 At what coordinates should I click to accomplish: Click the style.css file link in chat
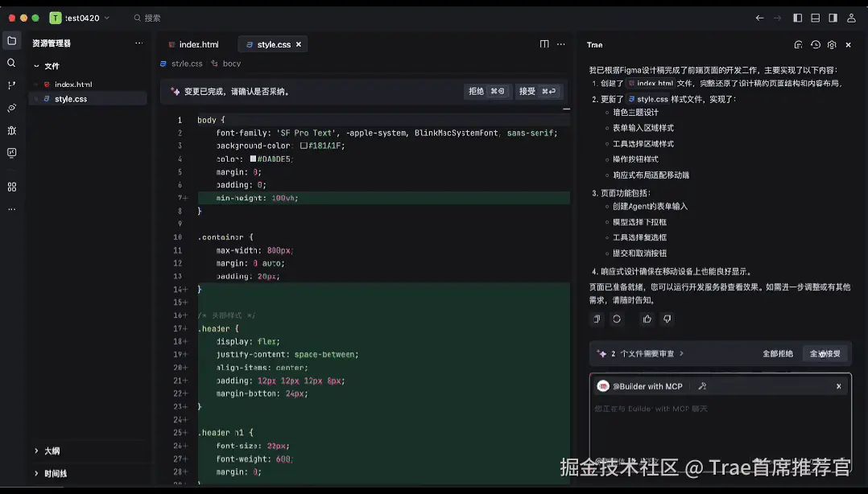648,99
